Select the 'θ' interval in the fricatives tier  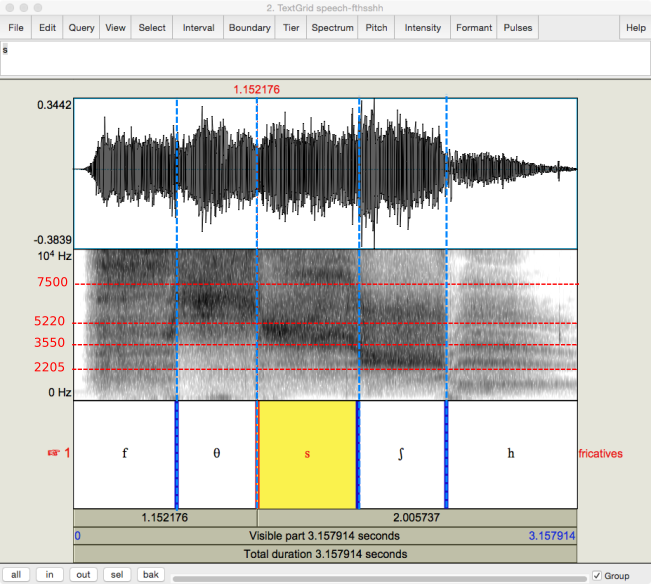[x=216, y=454]
